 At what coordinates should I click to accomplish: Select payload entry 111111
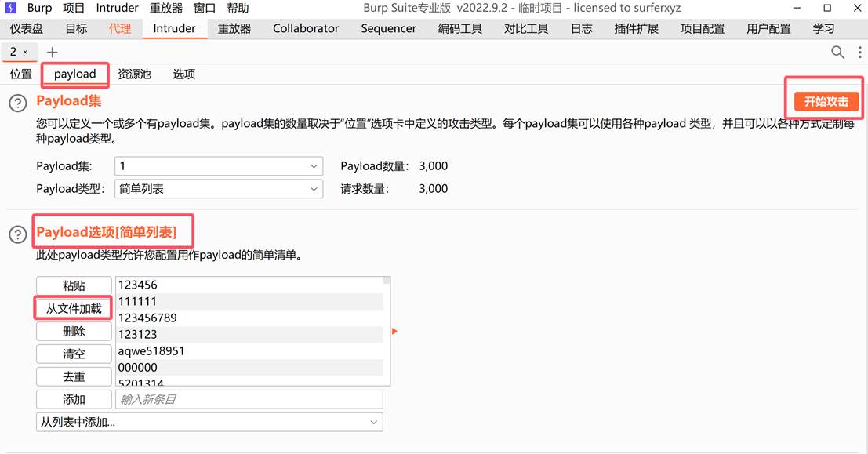[x=249, y=302]
